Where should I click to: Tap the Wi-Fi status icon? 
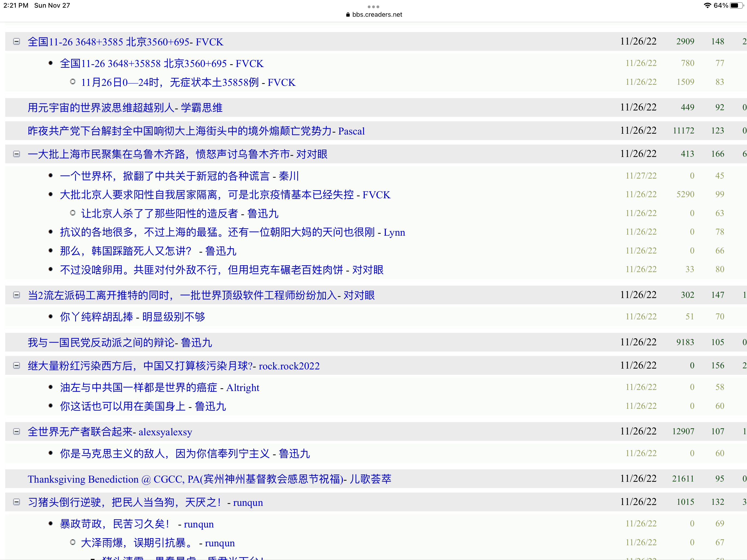pos(707,5)
